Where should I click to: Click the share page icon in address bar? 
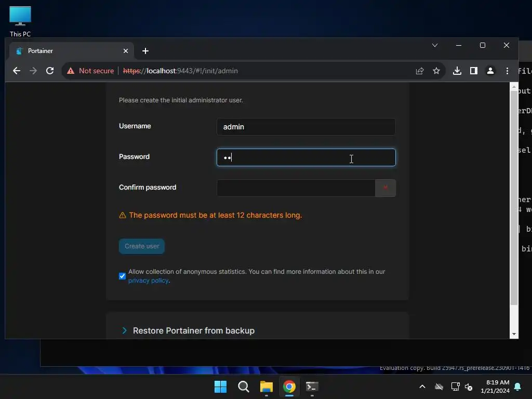[x=420, y=71]
